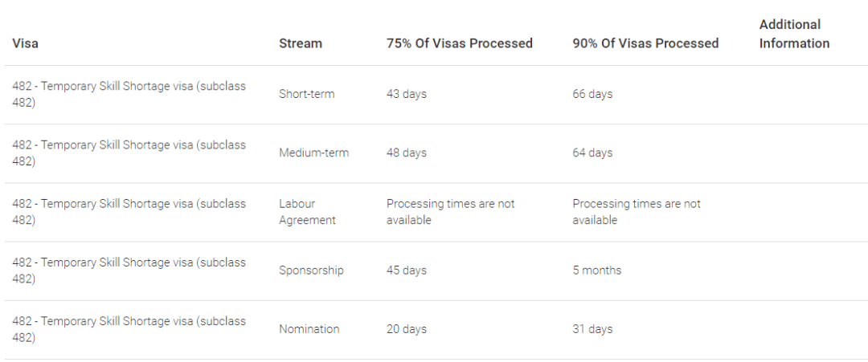Select the 48 days cell
This screenshot has height=362, width=868.
click(x=407, y=153)
